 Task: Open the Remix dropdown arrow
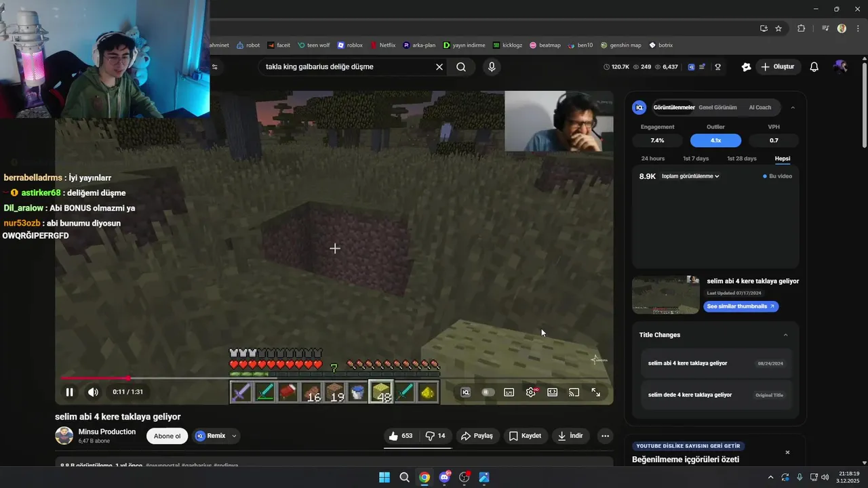click(x=234, y=436)
